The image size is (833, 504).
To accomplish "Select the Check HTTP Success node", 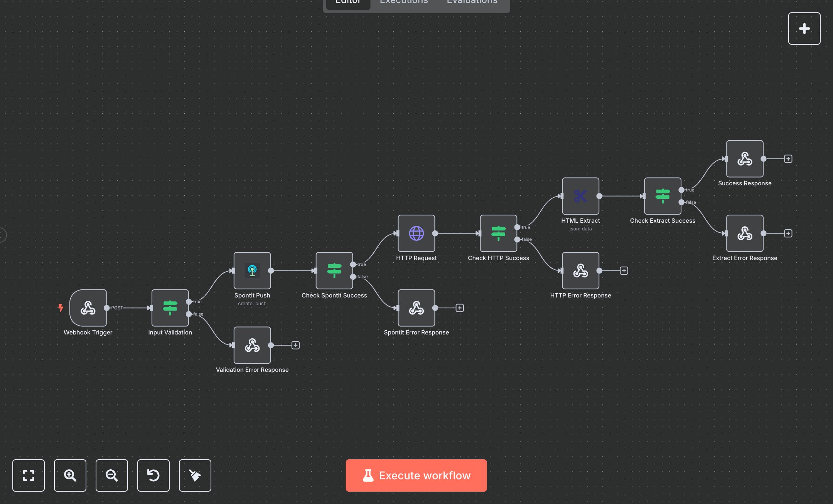I will [x=498, y=233].
